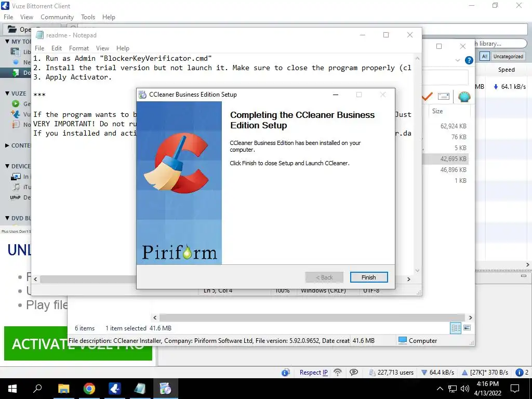
Task: Click Finish in CCleaner Setup
Action: click(x=369, y=277)
